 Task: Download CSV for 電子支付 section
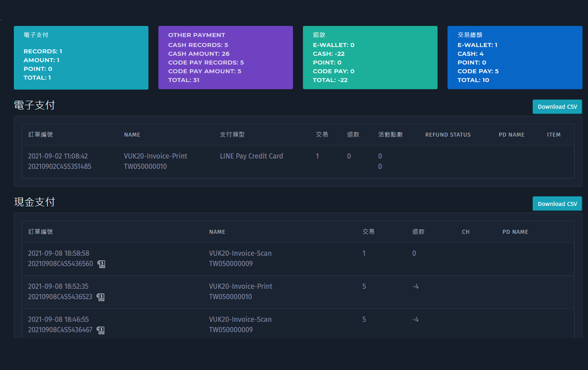tap(557, 107)
